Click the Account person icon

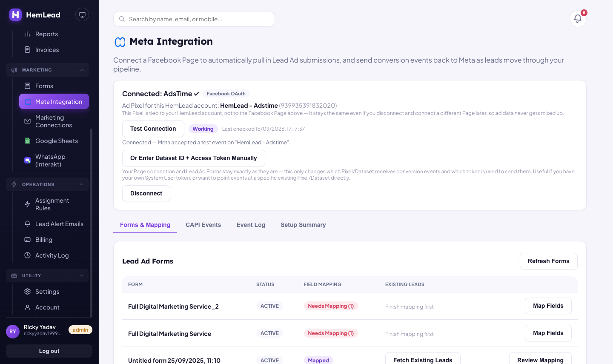pyautogui.click(x=27, y=307)
